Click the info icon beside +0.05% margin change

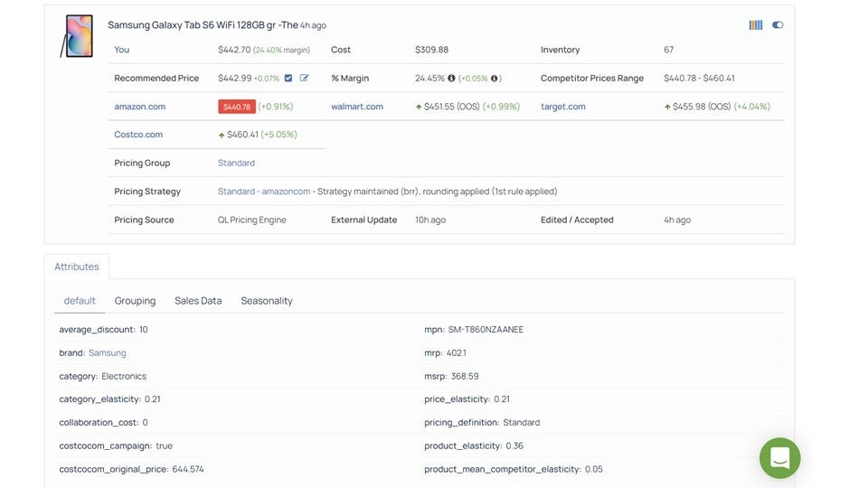[495, 79]
